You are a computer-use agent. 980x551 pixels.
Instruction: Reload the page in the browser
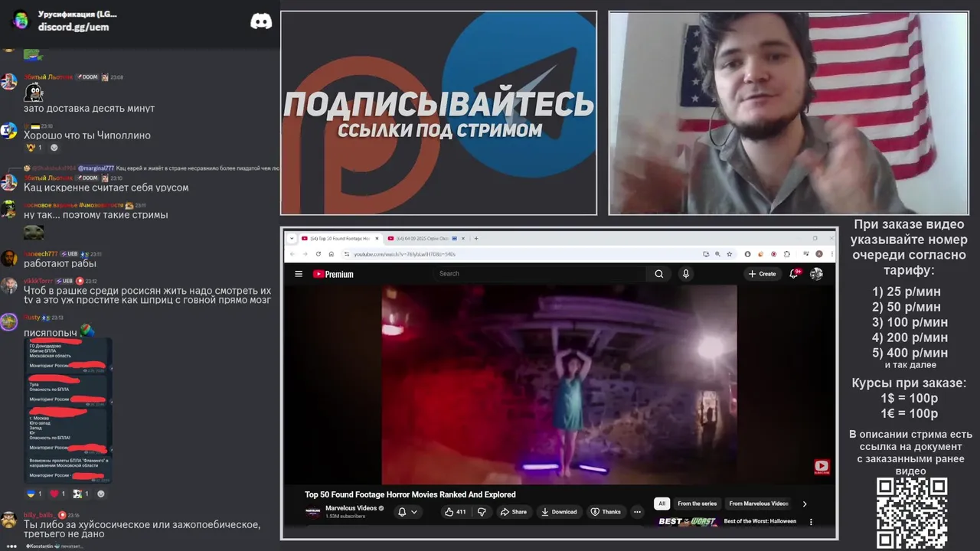[318, 254]
